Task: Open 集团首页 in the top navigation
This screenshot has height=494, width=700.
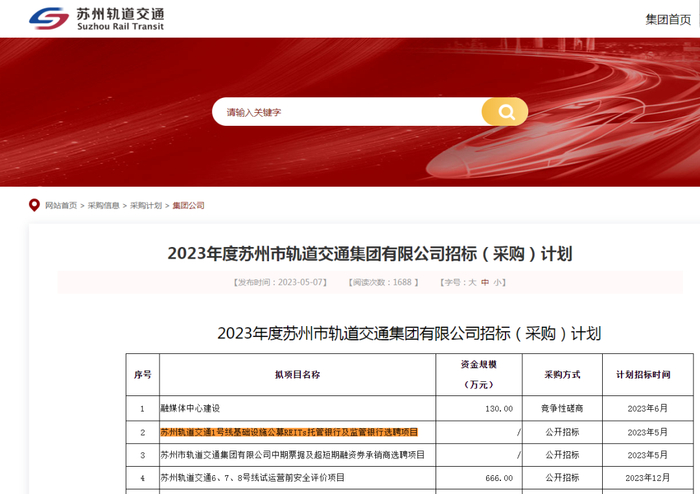Action: pos(668,20)
